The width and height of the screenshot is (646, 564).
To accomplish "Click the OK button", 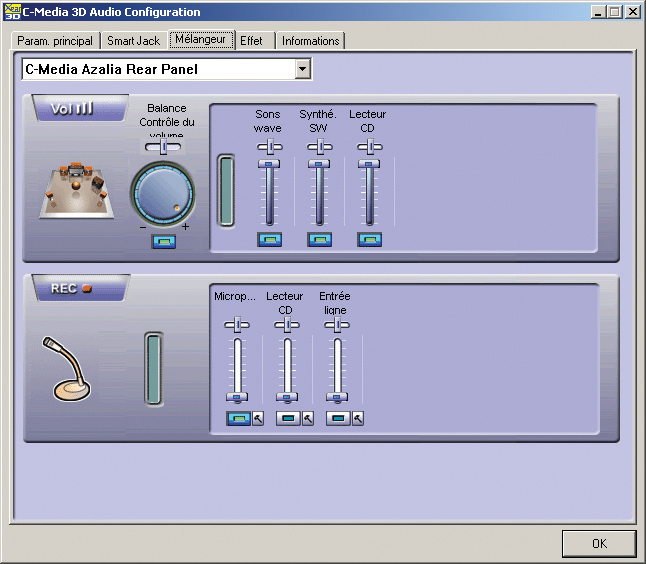I will click(x=599, y=543).
